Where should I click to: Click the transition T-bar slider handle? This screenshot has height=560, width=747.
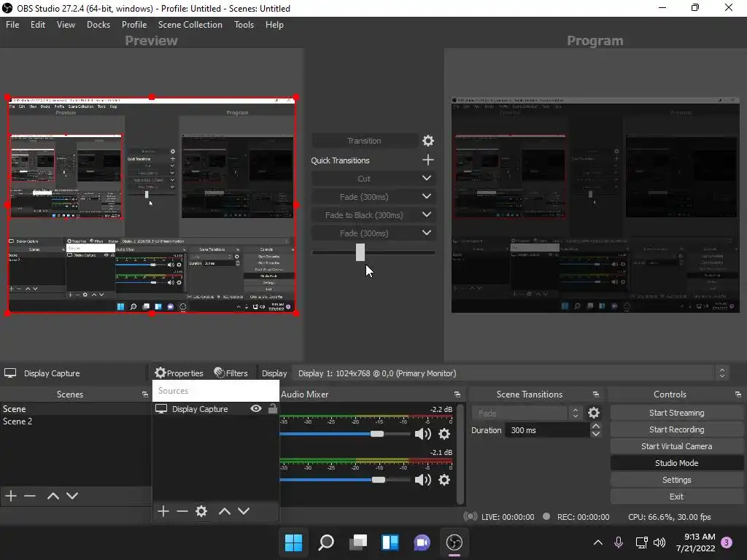pyautogui.click(x=360, y=252)
